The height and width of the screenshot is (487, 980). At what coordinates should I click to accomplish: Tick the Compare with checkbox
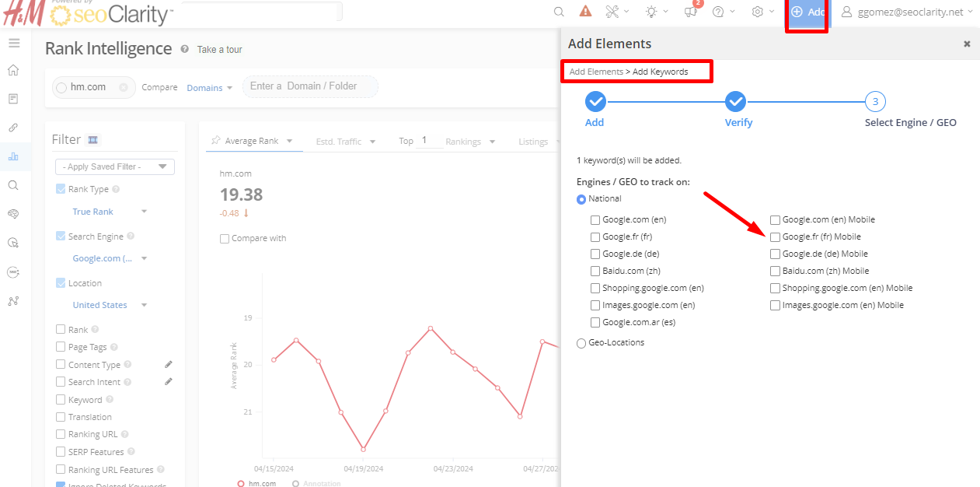coord(225,239)
